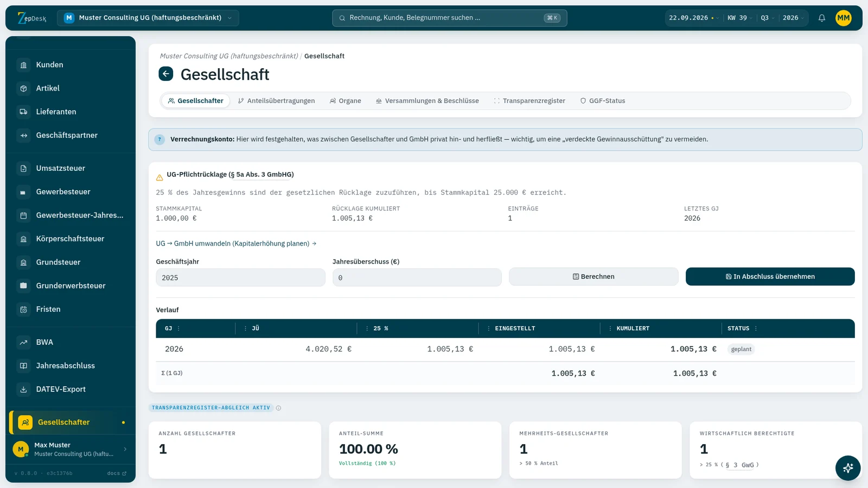Open the STATUS column header menu
868x488 pixels.
point(756,329)
